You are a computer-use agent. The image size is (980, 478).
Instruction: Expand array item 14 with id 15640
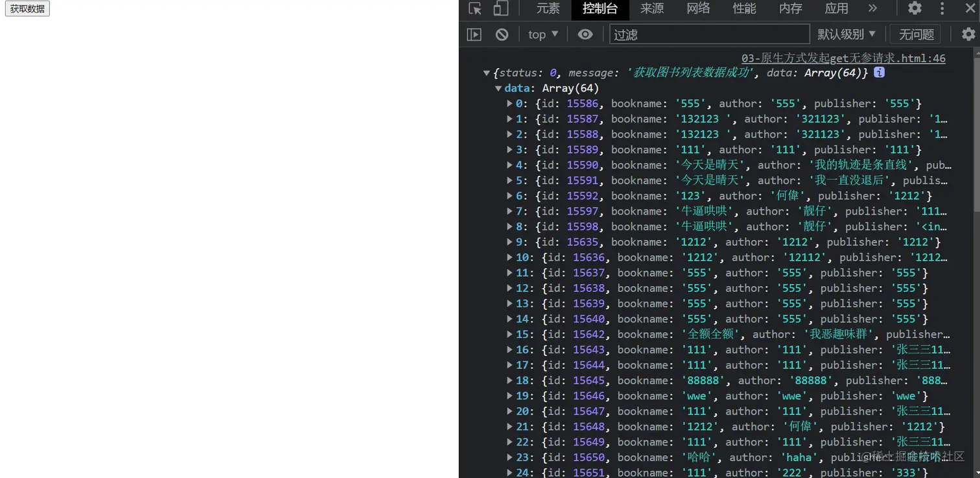click(509, 319)
